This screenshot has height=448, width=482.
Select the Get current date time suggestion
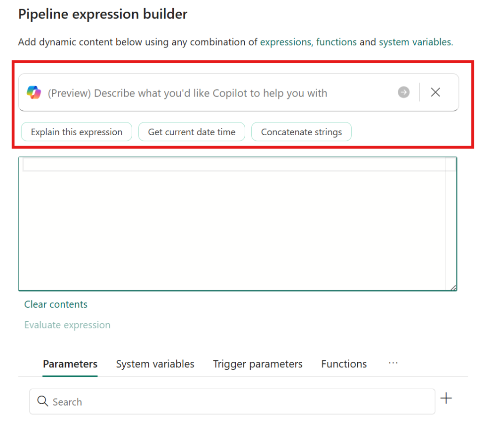192,132
